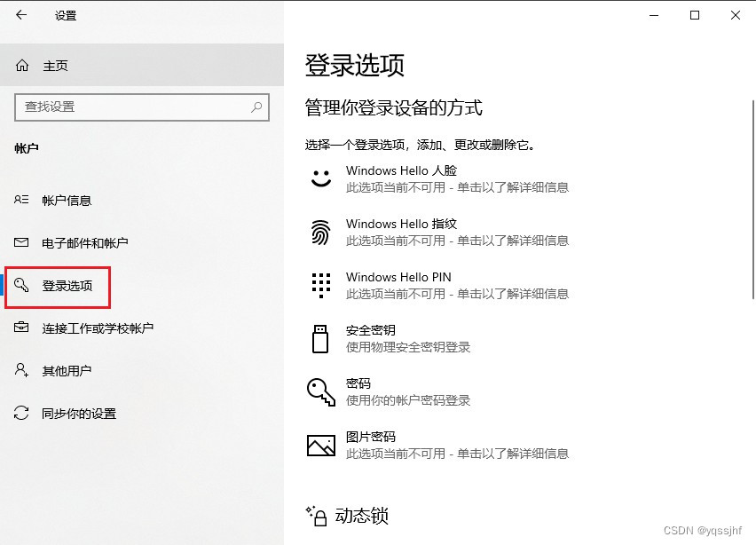Viewport: 756px width, 545px height.
Task: Click the back arrow icon
Action: [x=21, y=15]
